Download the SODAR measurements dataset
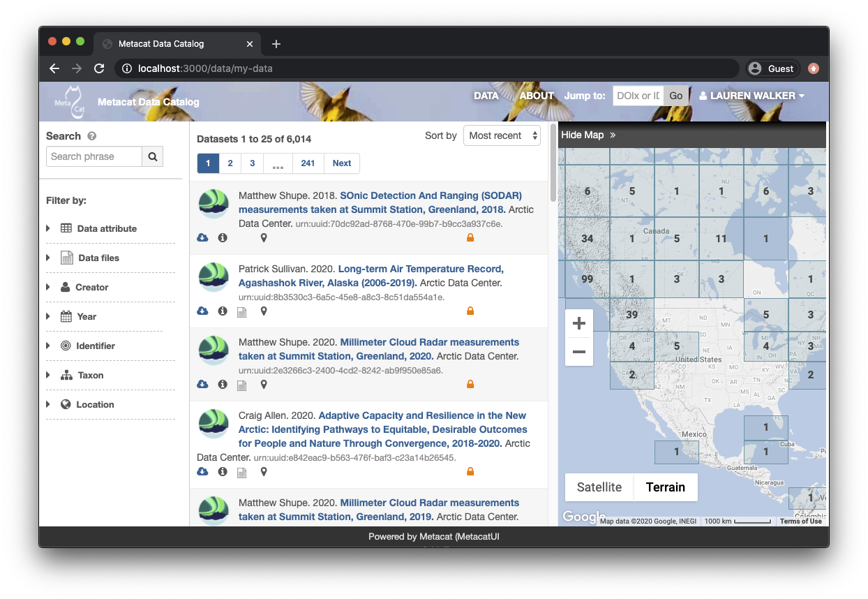Image resolution: width=868 pixels, height=599 pixels. 202,238
